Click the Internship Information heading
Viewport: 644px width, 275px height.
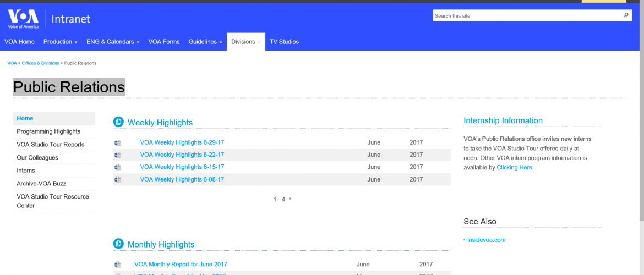click(503, 120)
